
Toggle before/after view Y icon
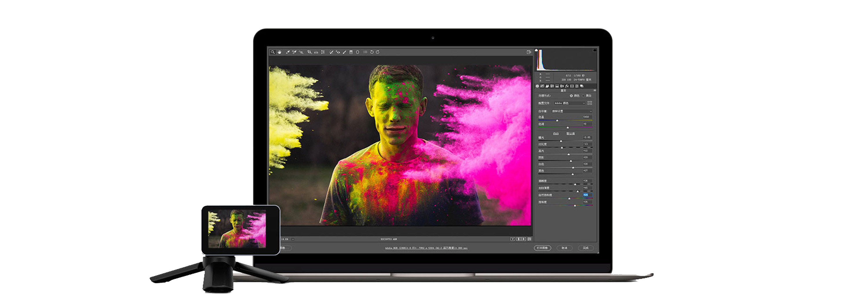[x=513, y=239]
